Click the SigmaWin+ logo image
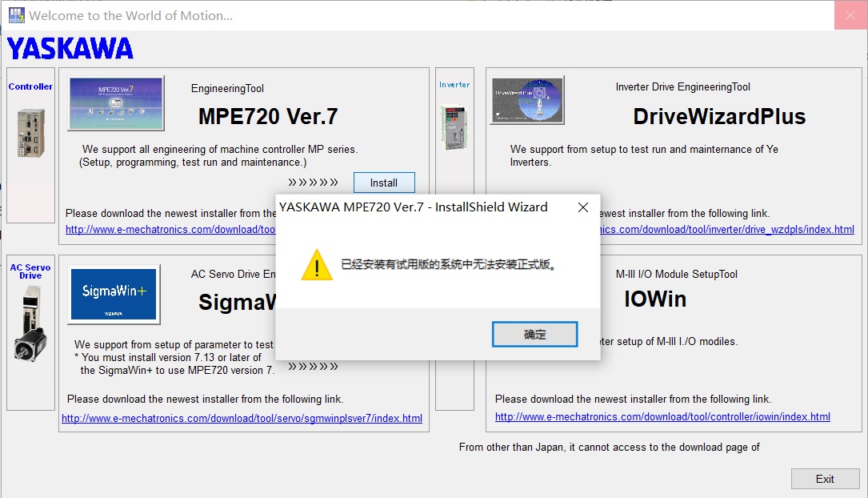The width and height of the screenshot is (868, 498). [x=113, y=295]
